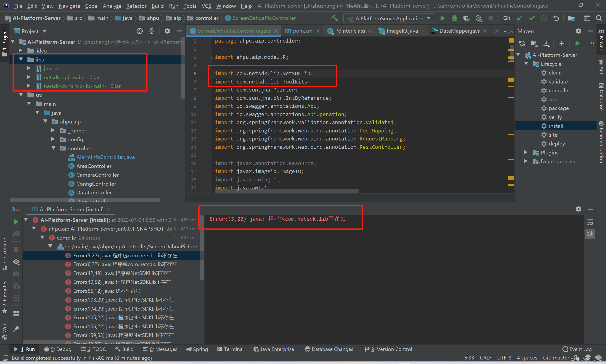Image resolution: width=606 pixels, height=364 pixels.
Task: Collapse the libs folder
Action: (21, 59)
